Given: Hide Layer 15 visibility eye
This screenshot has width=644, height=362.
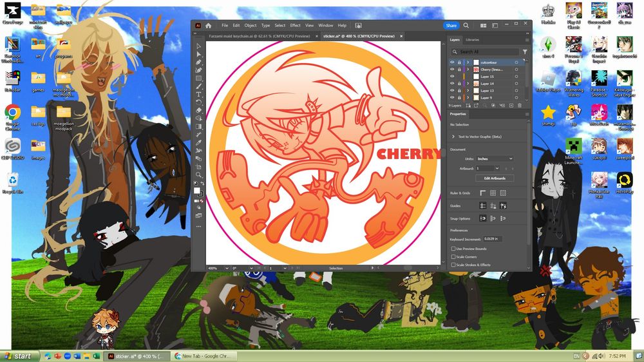Looking at the screenshot, I should [x=452, y=77].
